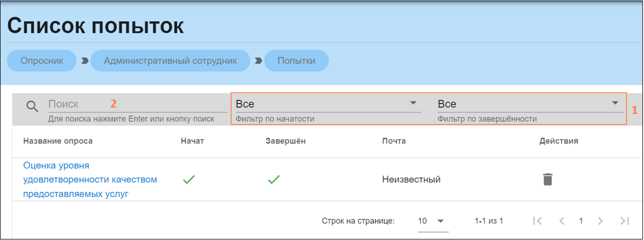Navigate to the Опросник breadcrumb

[x=42, y=61]
